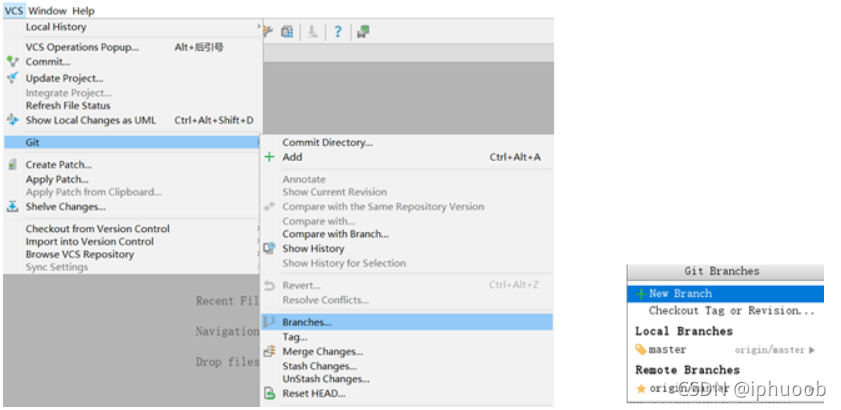Screen dimensions: 841x410
Task: Click Show History for Selection
Action: click(x=344, y=263)
